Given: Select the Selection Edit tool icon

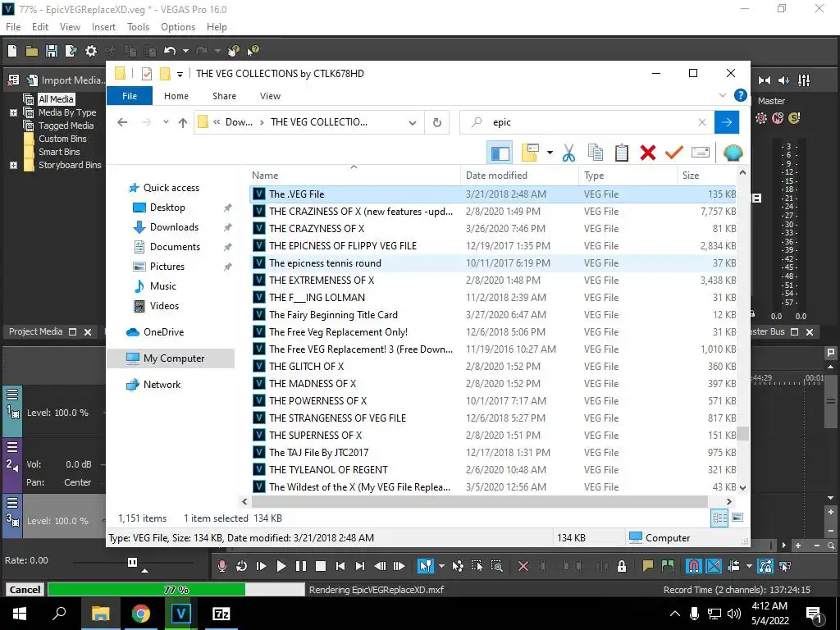Looking at the screenshot, I should 477,566.
